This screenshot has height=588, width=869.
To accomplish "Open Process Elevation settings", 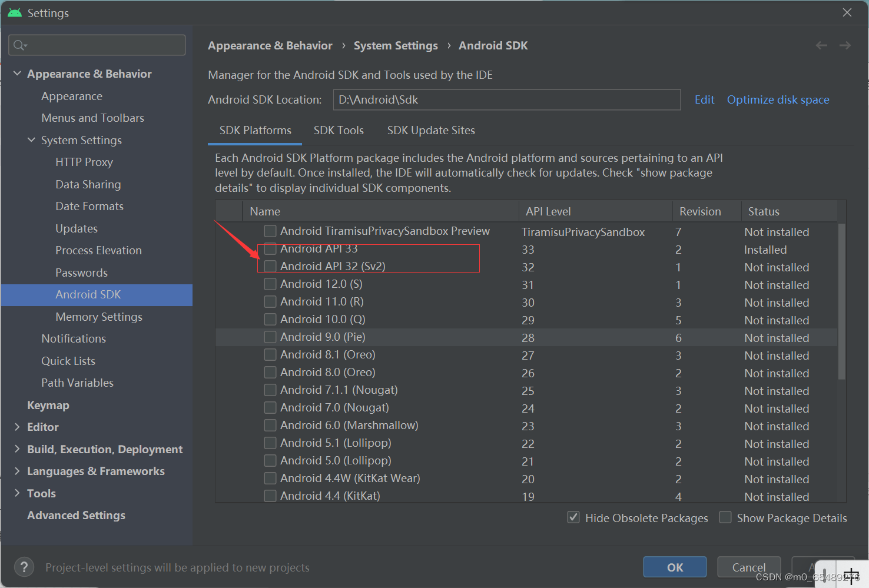I will click(x=98, y=250).
